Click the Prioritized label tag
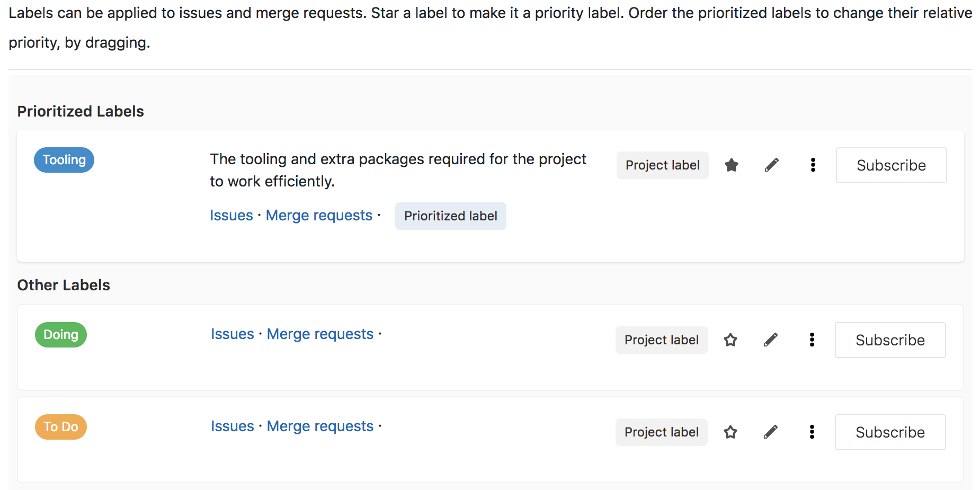Image resolution: width=980 pixels, height=490 pixels. coord(451,216)
